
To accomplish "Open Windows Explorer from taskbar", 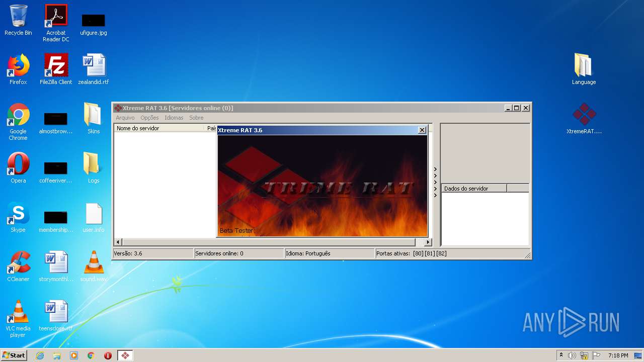I will 57,355.
